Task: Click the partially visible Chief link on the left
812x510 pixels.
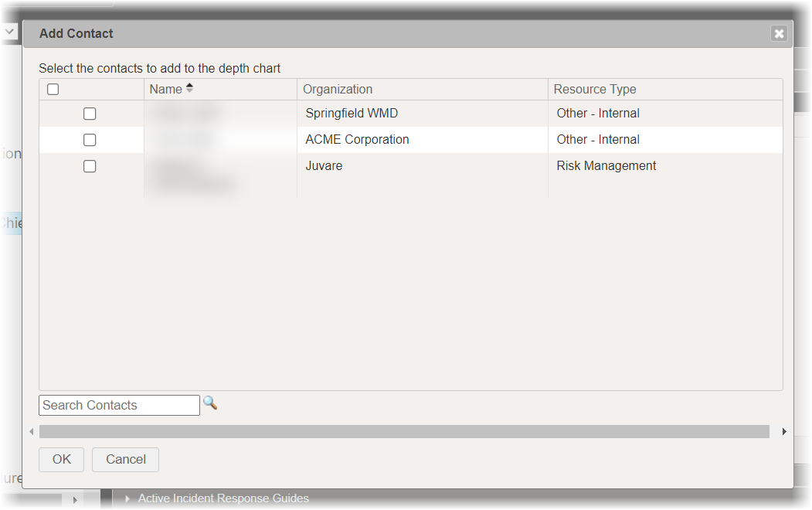Action: tap(11, 223)
